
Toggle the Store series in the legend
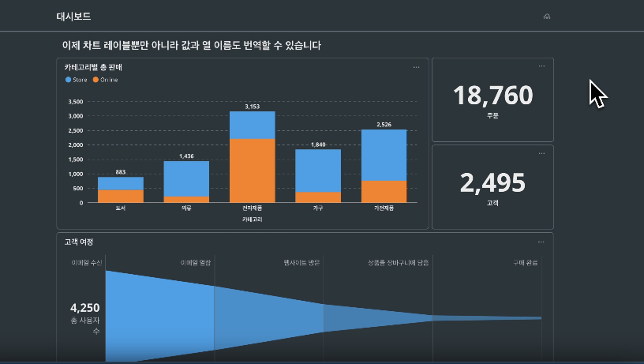tap(79, 80)
